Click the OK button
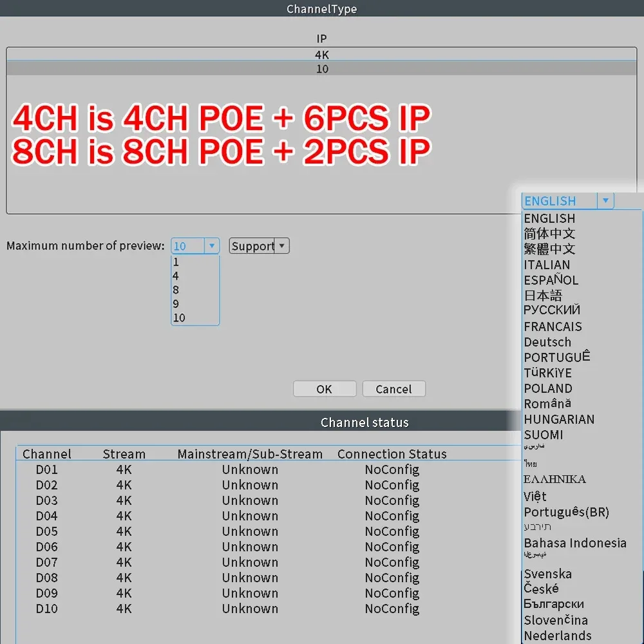 click(325, 388)
